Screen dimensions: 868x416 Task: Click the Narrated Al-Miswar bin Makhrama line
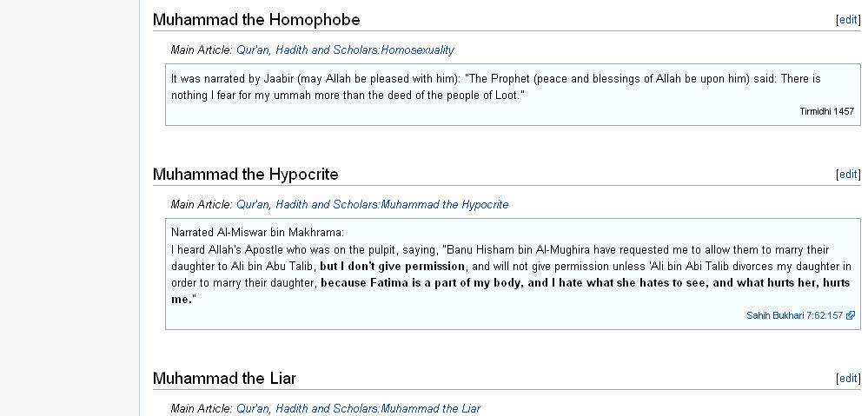pyautogui.click(x=257, y=233)
